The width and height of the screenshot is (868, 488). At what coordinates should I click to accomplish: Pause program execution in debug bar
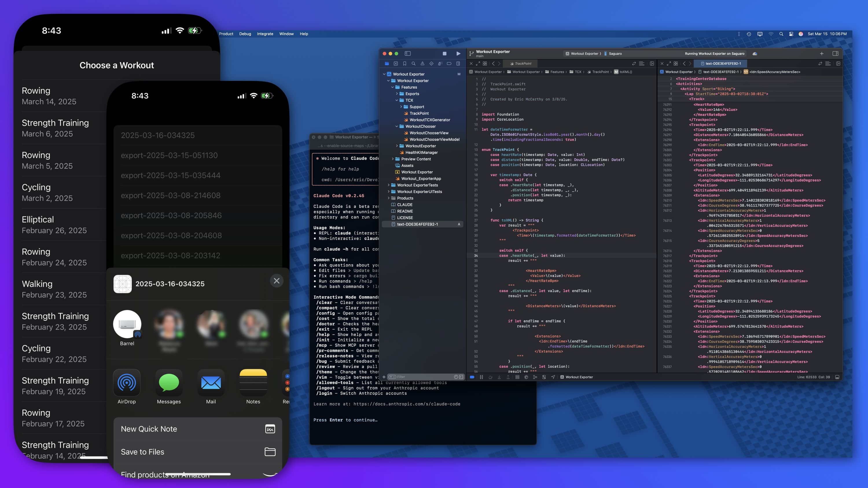481,377
